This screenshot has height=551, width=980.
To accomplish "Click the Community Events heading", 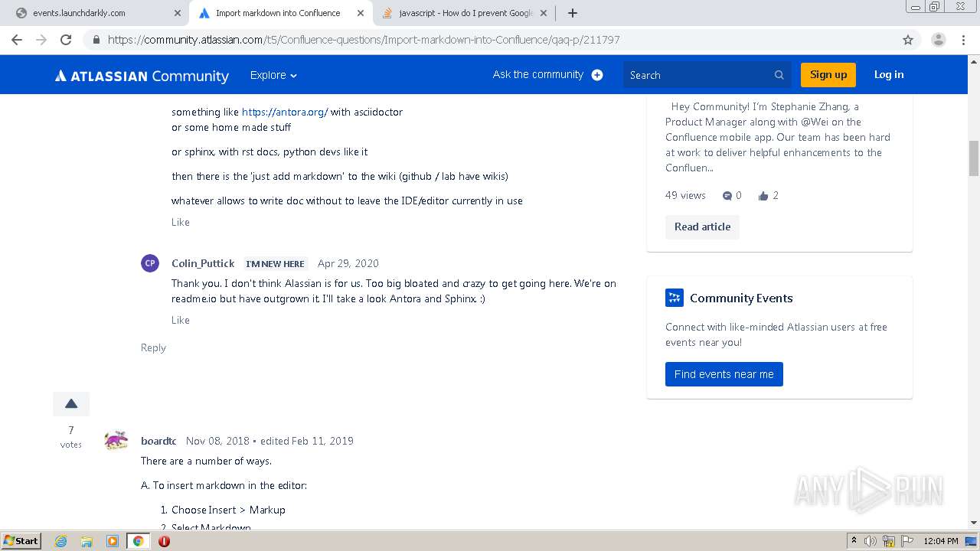I will (x=741, y=298).
